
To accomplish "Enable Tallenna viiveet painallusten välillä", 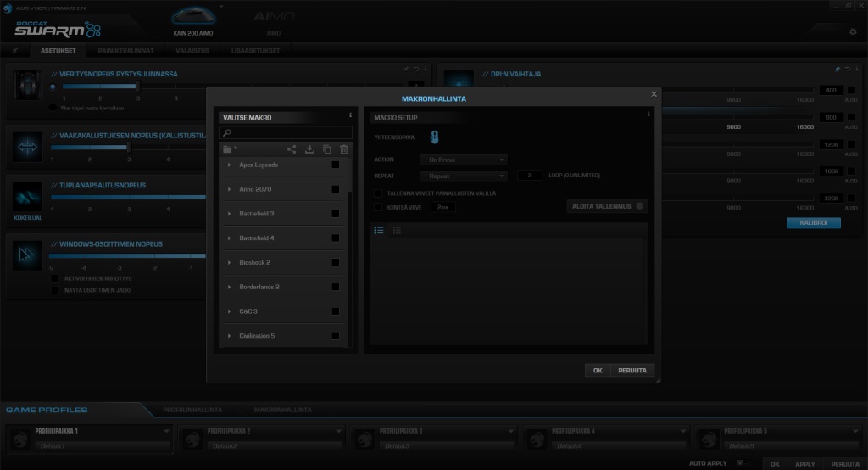I will pyautogui.click(x=378, y=193).
